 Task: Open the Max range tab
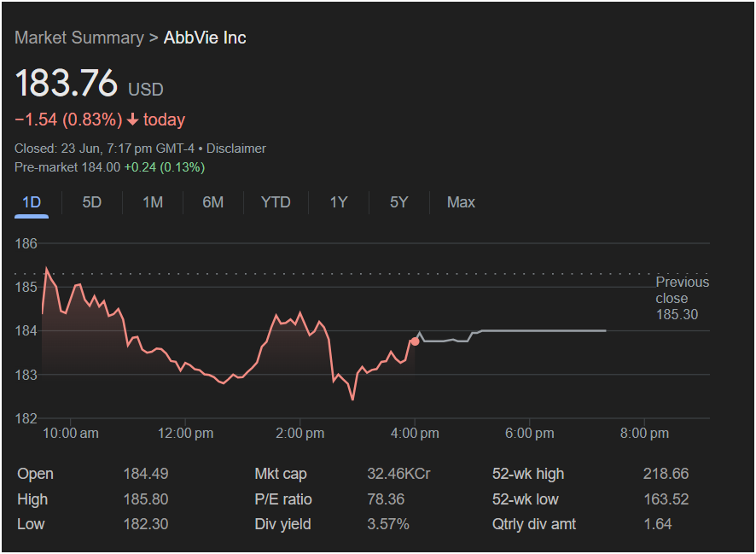[461, 202]
